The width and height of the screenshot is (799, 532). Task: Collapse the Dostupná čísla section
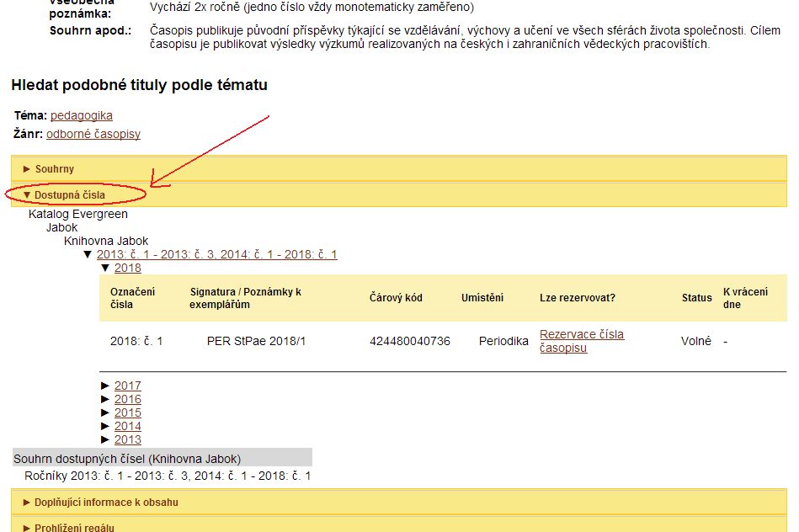click(69, 195)
